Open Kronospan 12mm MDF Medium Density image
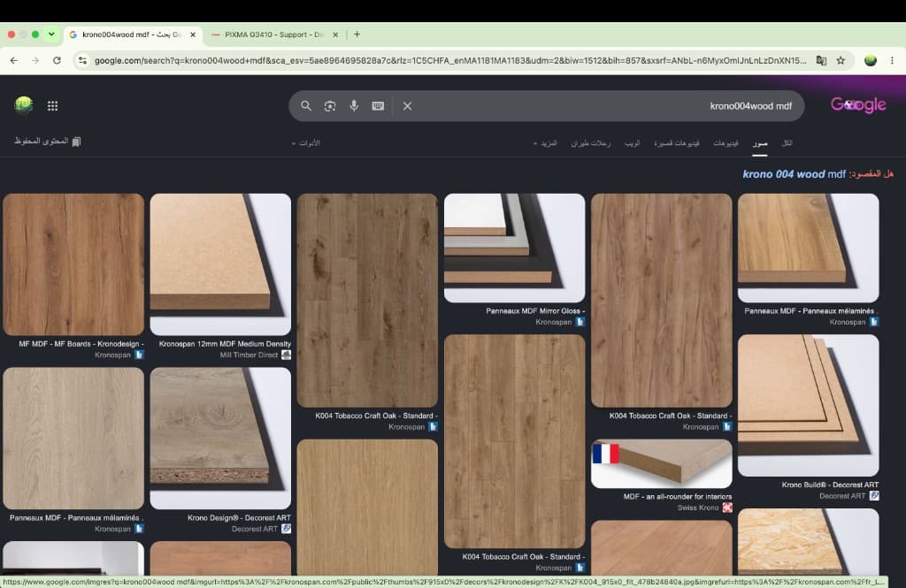This screenshot has width=906, height=588. (x=220, y=264)
